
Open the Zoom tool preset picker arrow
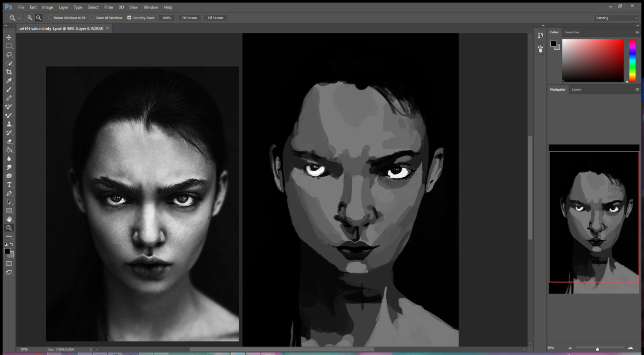(x=19, y=18)
